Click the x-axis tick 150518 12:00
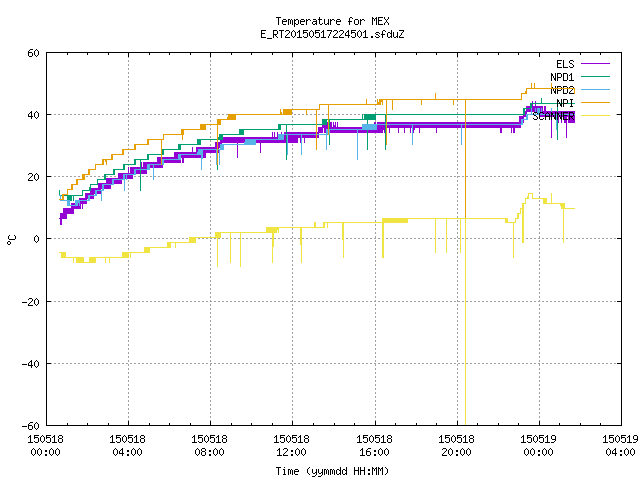 tap(291, 446)
